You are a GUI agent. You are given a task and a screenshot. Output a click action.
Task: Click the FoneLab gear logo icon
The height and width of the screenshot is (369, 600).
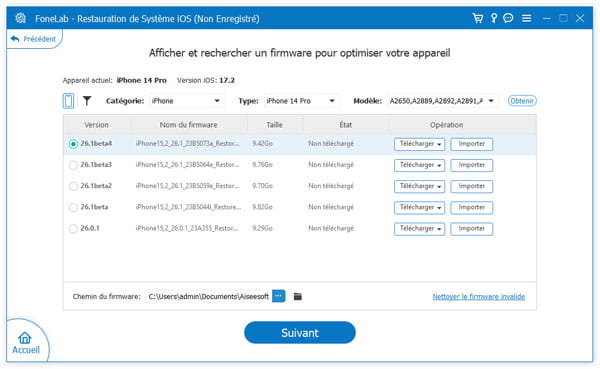[x=21, y=18]
